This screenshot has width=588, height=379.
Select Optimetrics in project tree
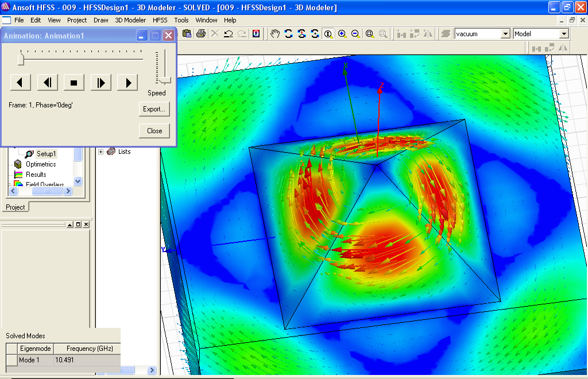coord(41,164)
